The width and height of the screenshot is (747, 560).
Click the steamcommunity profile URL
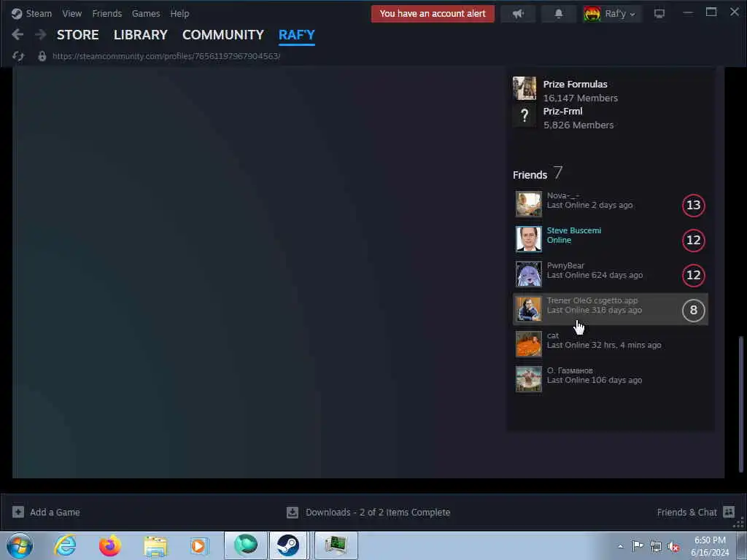coord(166,56)
